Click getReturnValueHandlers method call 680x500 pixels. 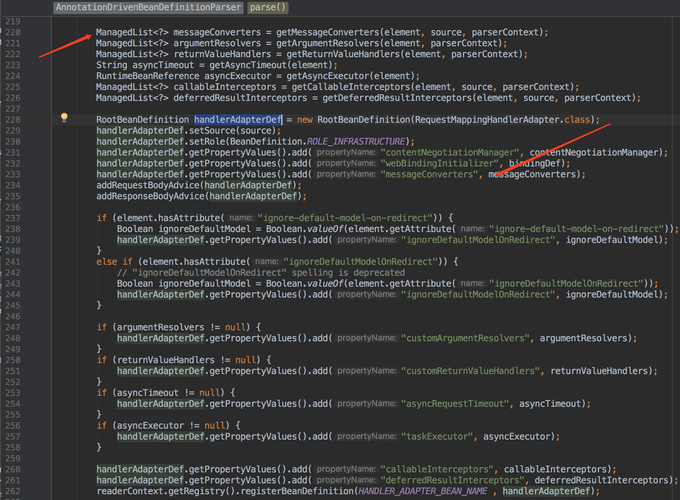click(x=343, y=54)
